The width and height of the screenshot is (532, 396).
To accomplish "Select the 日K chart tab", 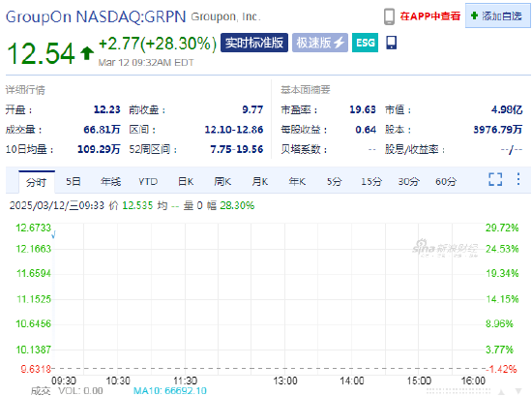I will click(186, 182).
